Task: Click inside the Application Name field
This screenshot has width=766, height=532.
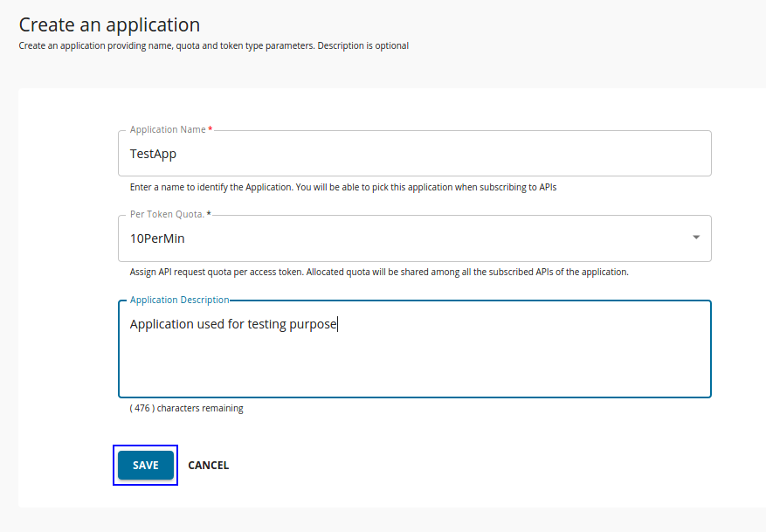Action: tap(349, 153)
